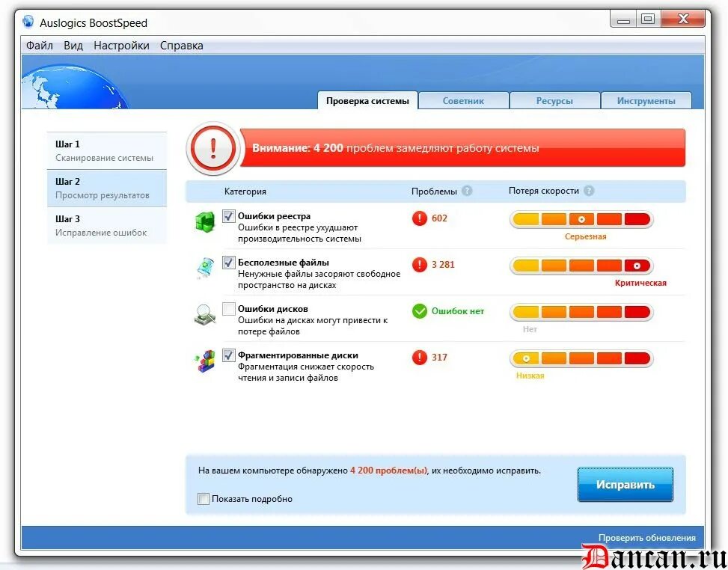728x570 pixels.
Task: Open the Настройки menu
Action: coord(121,46)
